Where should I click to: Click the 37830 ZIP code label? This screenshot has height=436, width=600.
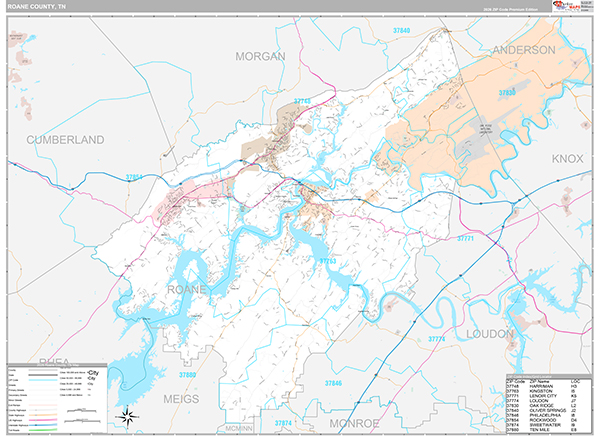tap(507, 93)
